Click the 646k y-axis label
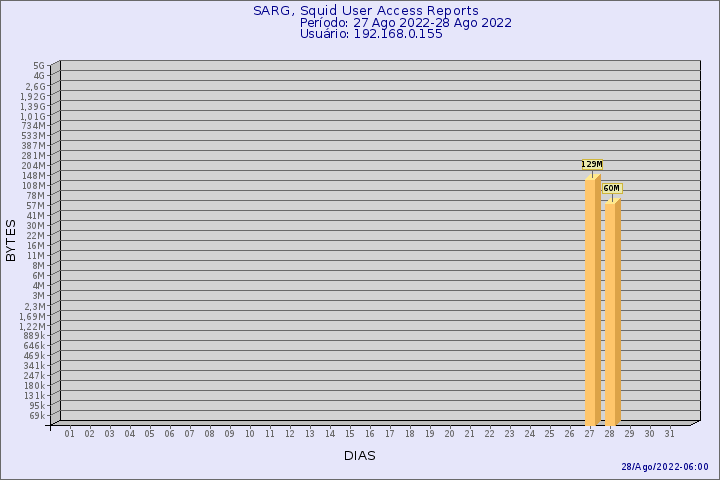 coord(34,345)
